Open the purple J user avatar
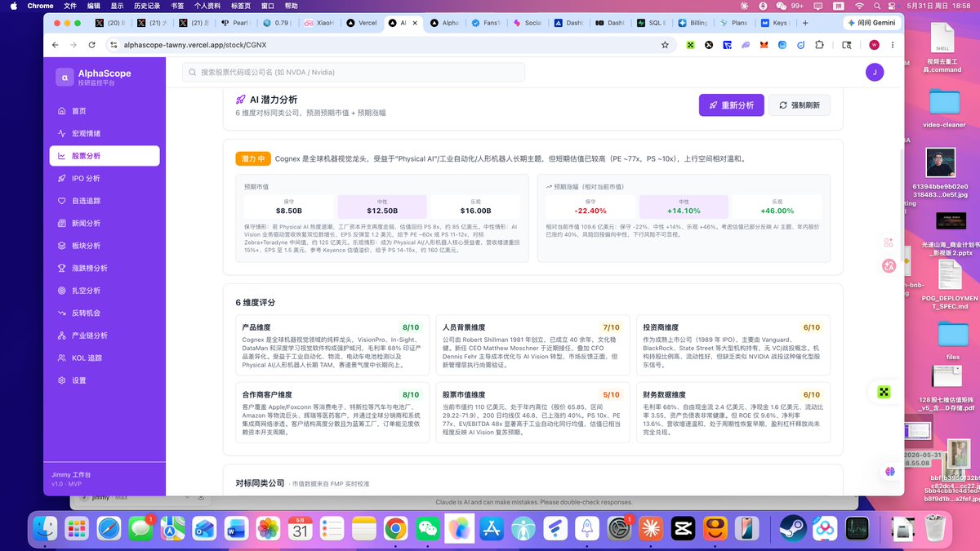The width and height of the screenshot is (980, 551). [x=875, y=73]
